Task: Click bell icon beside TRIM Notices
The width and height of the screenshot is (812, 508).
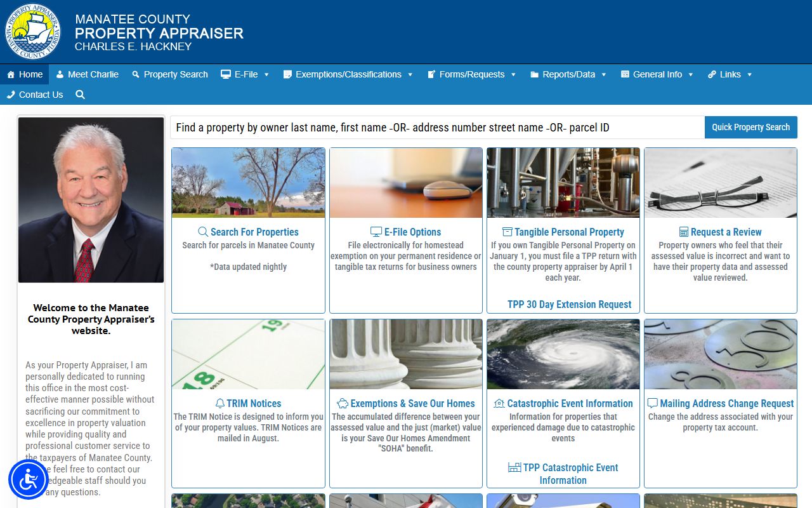Action: 220,403
